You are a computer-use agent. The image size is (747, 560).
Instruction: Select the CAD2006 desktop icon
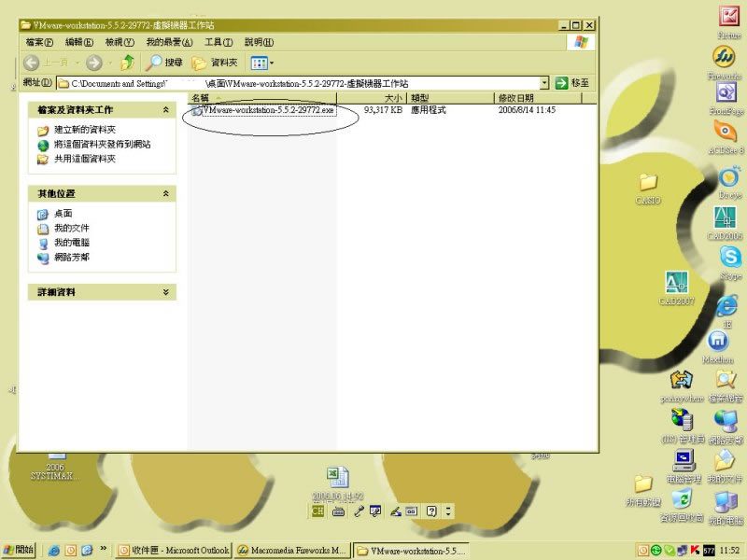point(725,217)
